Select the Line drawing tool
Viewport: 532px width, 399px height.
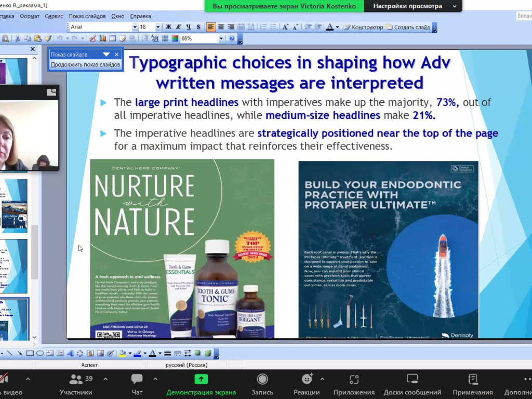pyautogui.click(x=9, y=353)
